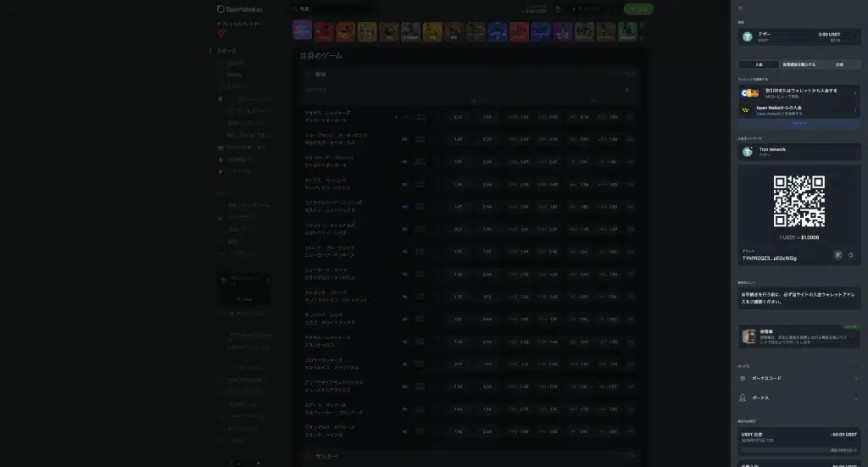Click the QR icon beside the wallet address
This screenshot has height=467, width=868.
(837, 254)
